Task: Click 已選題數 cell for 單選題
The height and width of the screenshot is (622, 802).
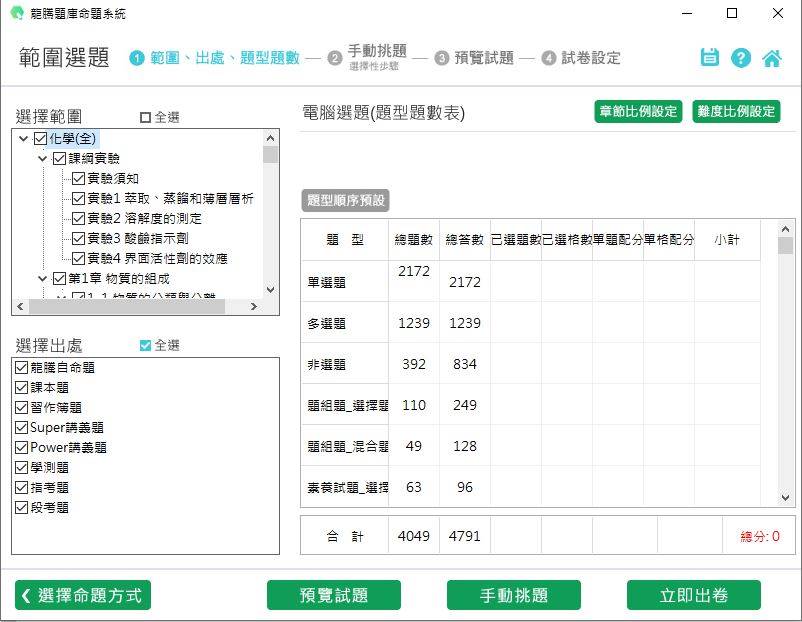Action: pos(516,281)
